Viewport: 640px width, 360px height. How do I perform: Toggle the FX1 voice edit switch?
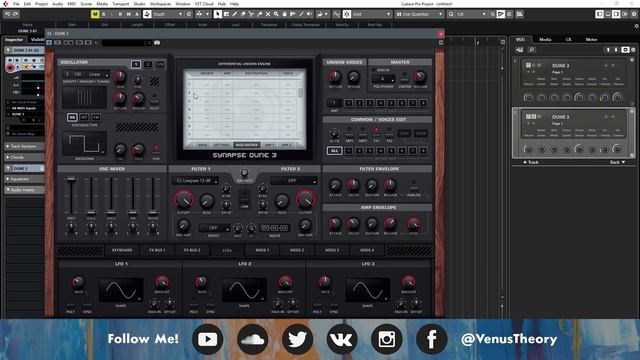(376, 133)
